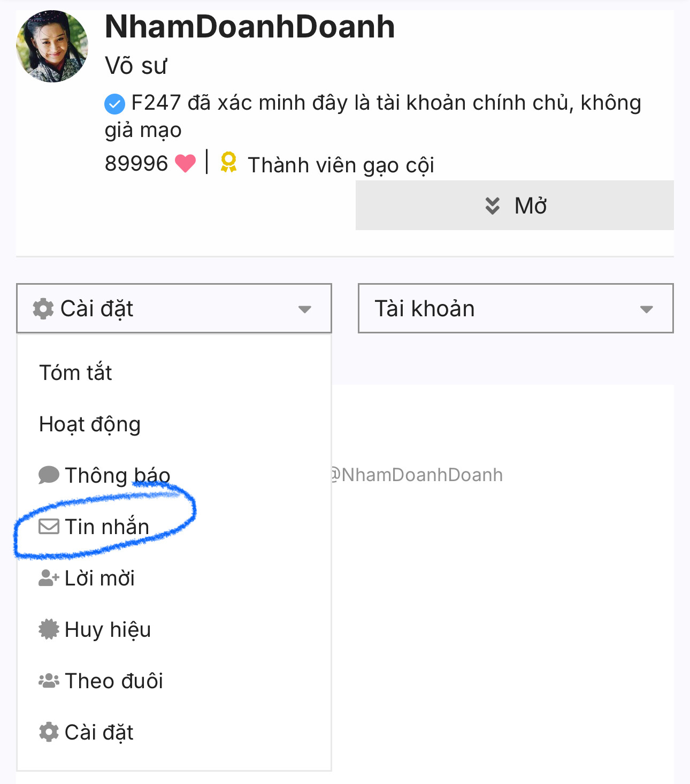The height and width of the screenshot is (784, 690).
Task: Open the Cài đặt dropdown
Action: (x=174, y=309)
